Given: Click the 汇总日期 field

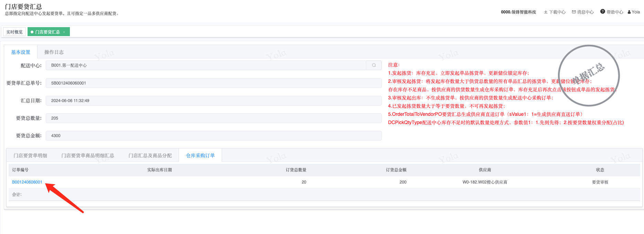Looking at the screenshot, I should tap(214, 101).
